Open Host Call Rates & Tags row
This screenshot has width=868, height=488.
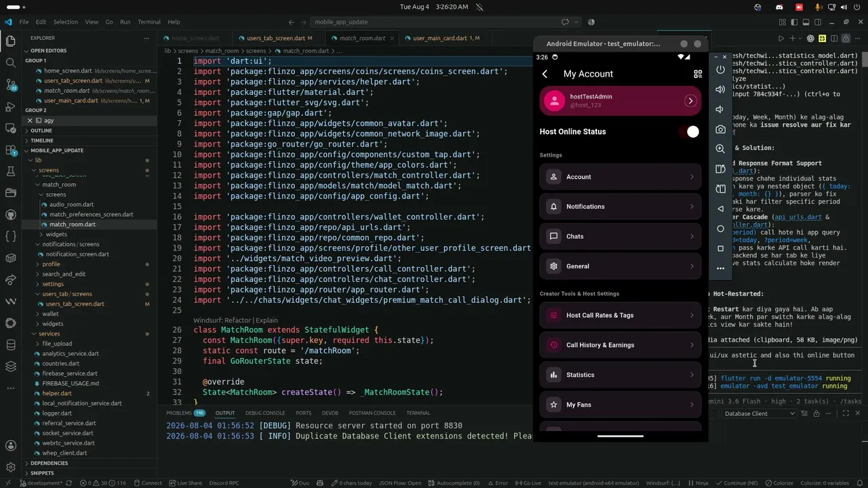tap(620, 315)
